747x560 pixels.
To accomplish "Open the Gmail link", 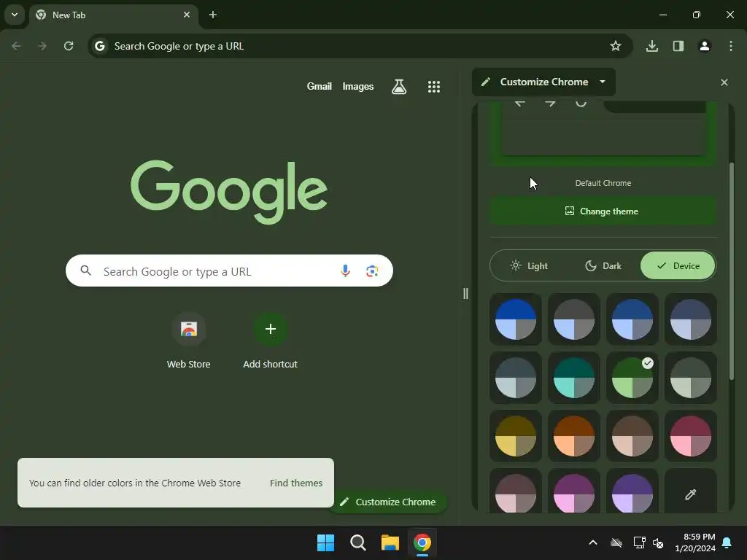I will [x=320, y=87].
